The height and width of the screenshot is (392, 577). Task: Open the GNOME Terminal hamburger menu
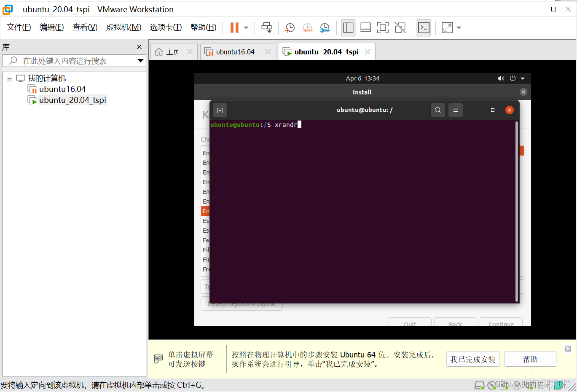(455, 110)
